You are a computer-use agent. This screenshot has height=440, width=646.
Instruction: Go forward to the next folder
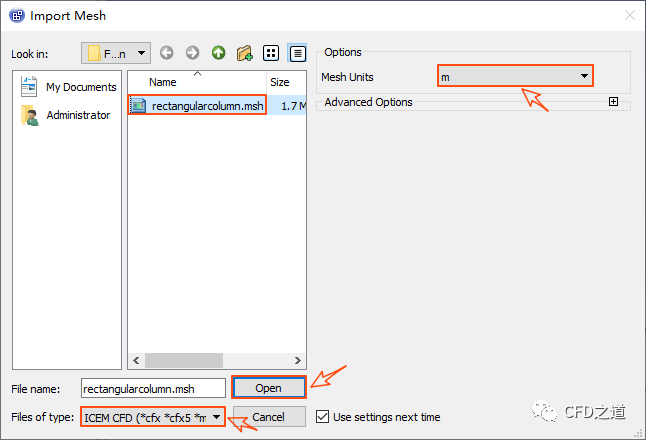tap(192, 53)
